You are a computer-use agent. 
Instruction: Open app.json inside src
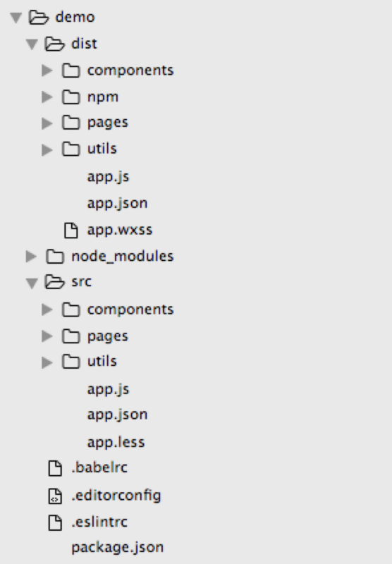point(118,415)
